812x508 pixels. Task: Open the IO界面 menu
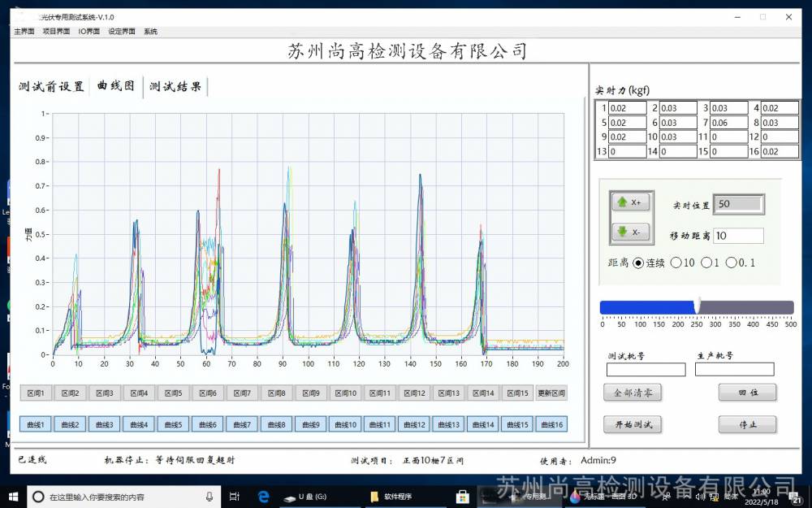tap(89, 32)
